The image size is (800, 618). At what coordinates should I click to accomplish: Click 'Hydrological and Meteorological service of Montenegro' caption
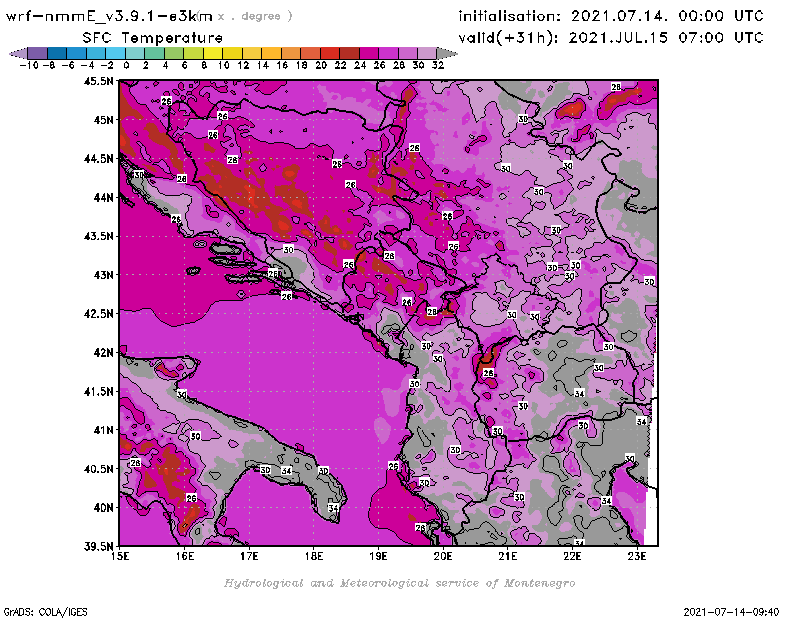pos(399,583)
